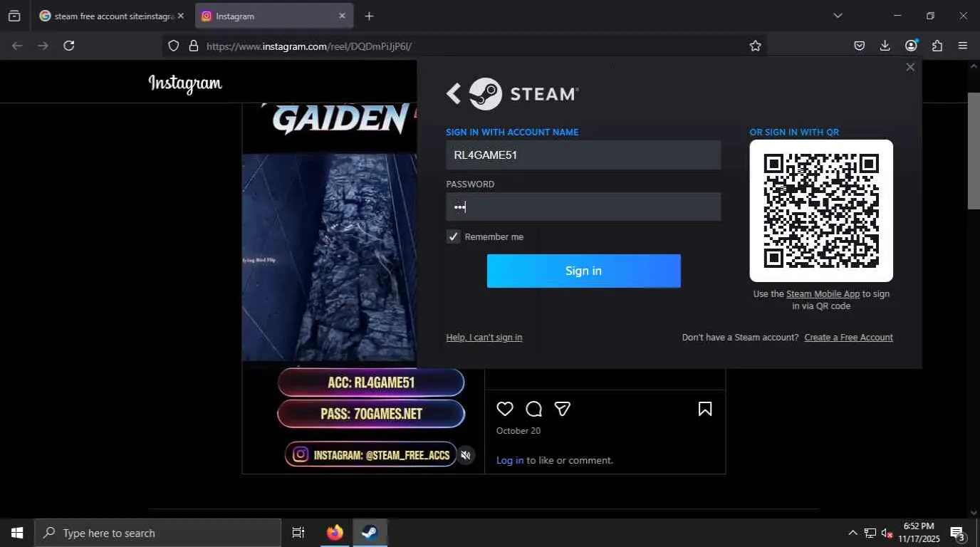This screenshot has height=547, width=980.
Task: Click the Steam sign-in QR code
Action: 821,211
